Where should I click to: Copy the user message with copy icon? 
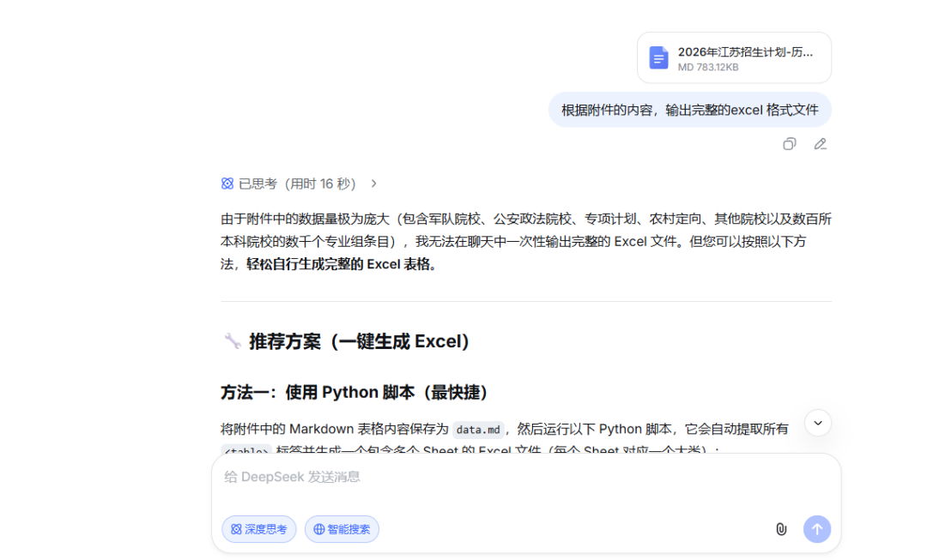coord(790,144)
